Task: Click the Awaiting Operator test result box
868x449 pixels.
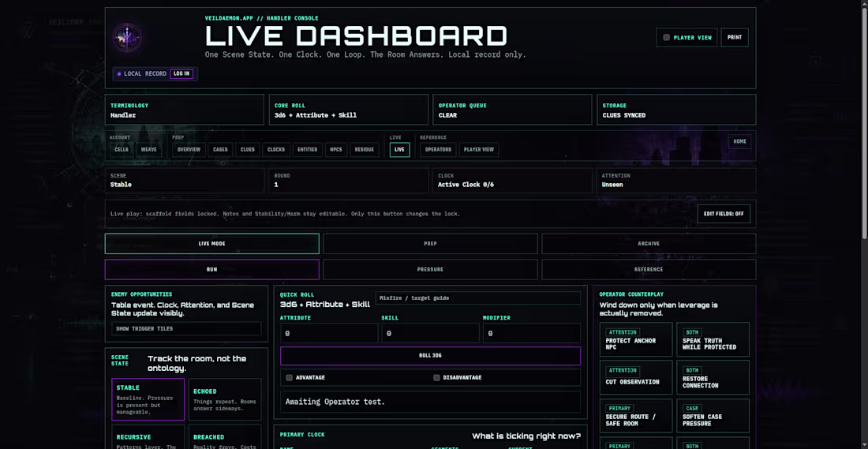Action: 430,402
